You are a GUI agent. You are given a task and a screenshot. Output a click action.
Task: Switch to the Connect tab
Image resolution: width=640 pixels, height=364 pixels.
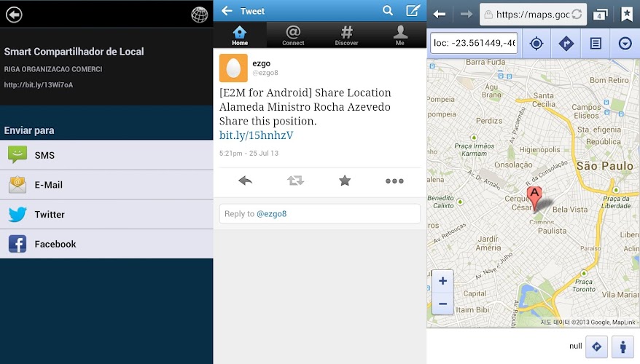[293, 35]
